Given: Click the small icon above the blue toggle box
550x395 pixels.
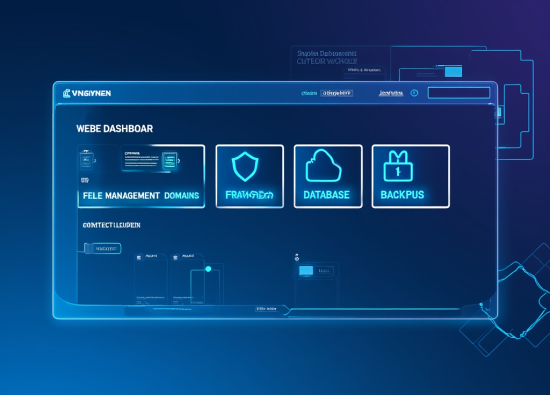Looking at the screenshot, I should pyautogui.click(x=297, y=257).
